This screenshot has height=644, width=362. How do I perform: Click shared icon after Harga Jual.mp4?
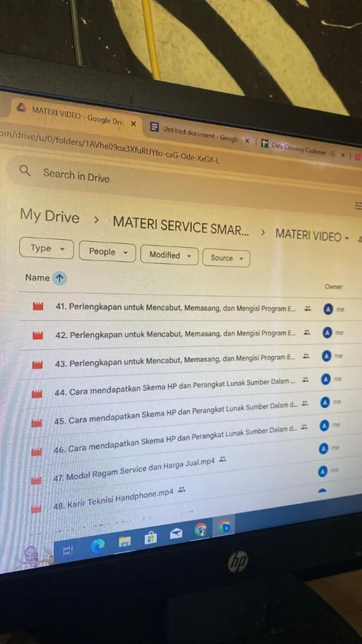[x=222, y=459]
